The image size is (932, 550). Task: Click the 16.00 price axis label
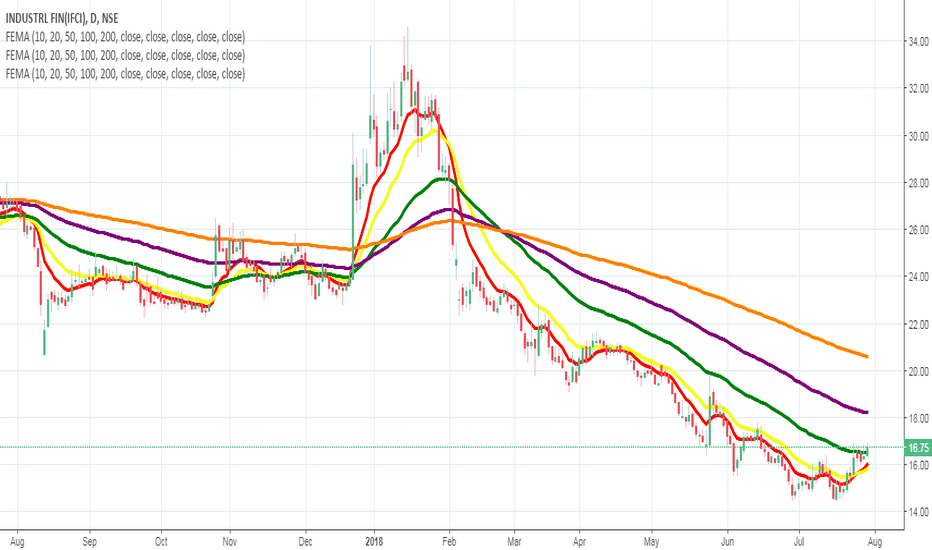pos(918,465)
